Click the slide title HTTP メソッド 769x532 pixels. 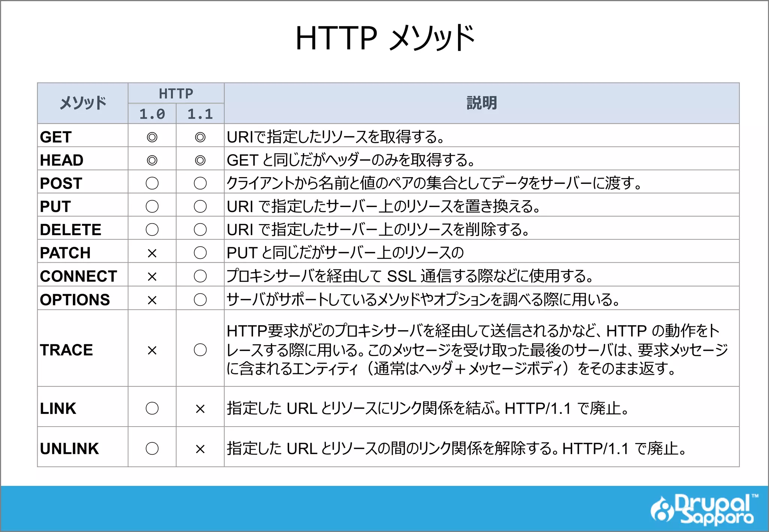pyautogui.click(x=385, y=38)
